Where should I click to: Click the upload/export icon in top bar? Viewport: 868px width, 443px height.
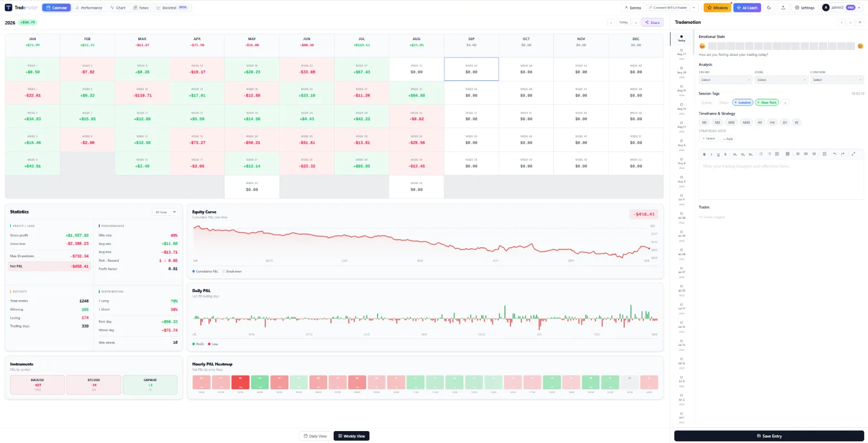pyautogui.click(x=783, y=8)
